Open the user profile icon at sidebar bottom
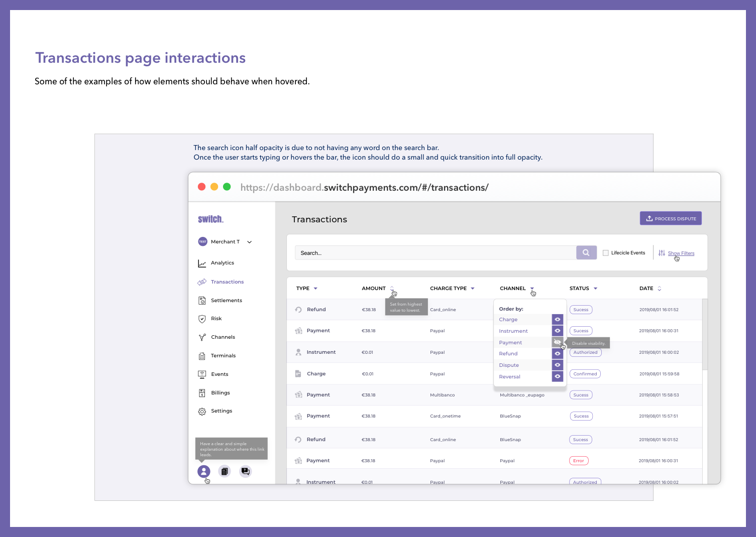Viewport: 756px width, 537px height. pos(203,471)
